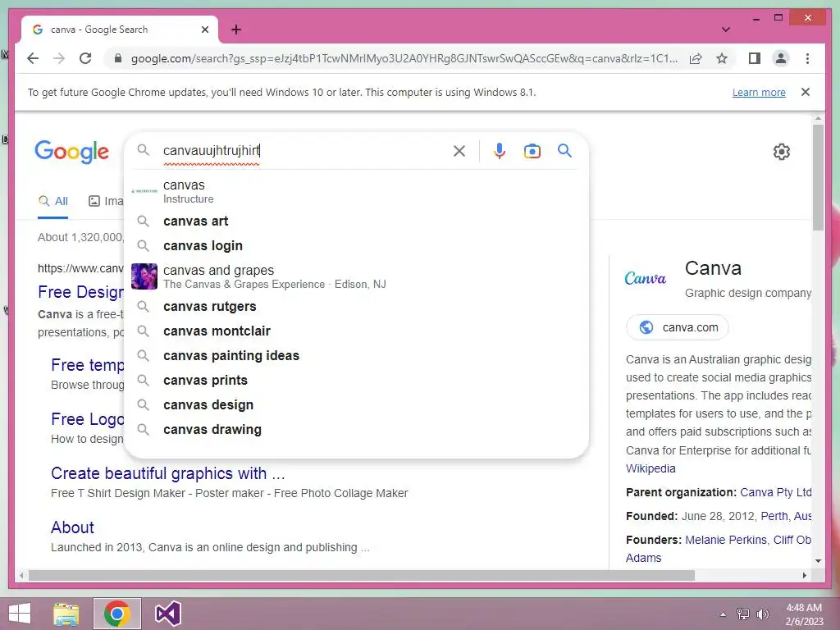Go back to the previous page
Screen dimensions: 840x630
tap(33, 58)
